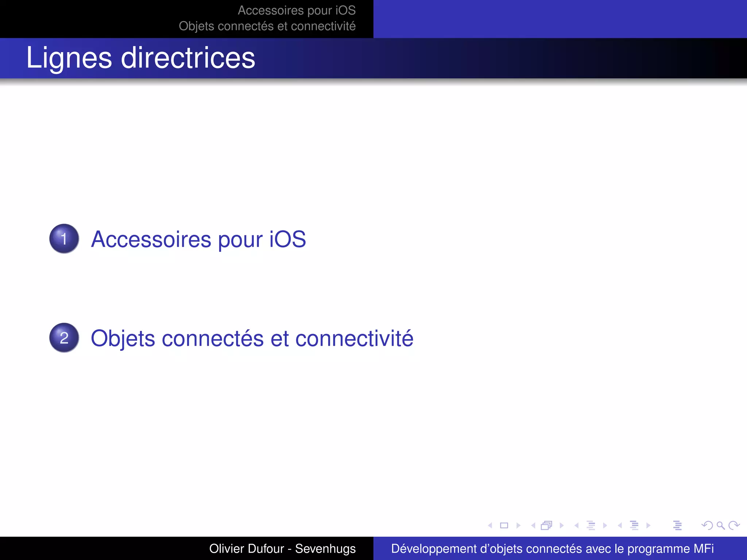Click the previous frame arrow

(x=533, y=525)
